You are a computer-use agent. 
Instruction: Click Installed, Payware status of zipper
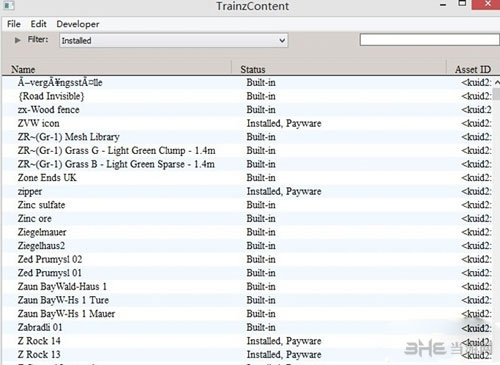click(x=284, y=191)
